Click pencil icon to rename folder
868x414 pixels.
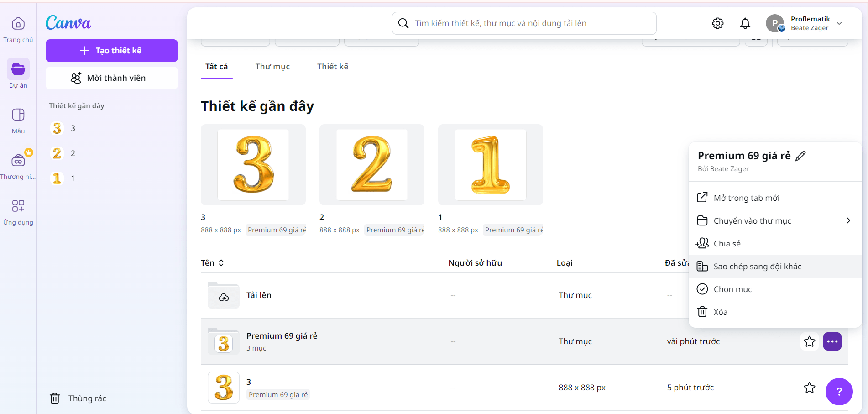point(800,156)
